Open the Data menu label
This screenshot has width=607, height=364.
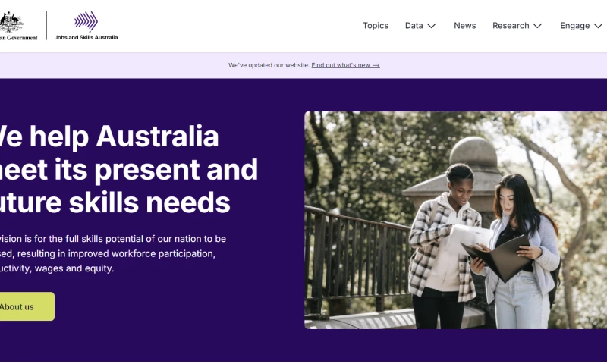414,26
